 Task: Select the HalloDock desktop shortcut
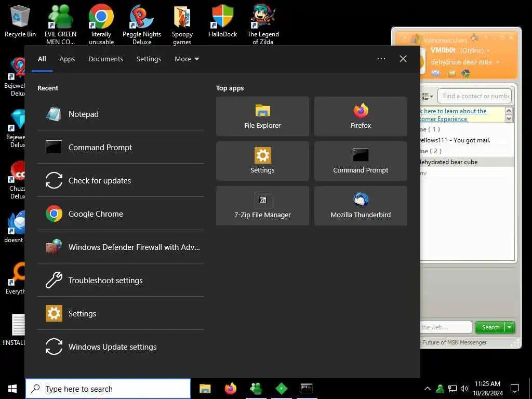[x=222, y=21]
